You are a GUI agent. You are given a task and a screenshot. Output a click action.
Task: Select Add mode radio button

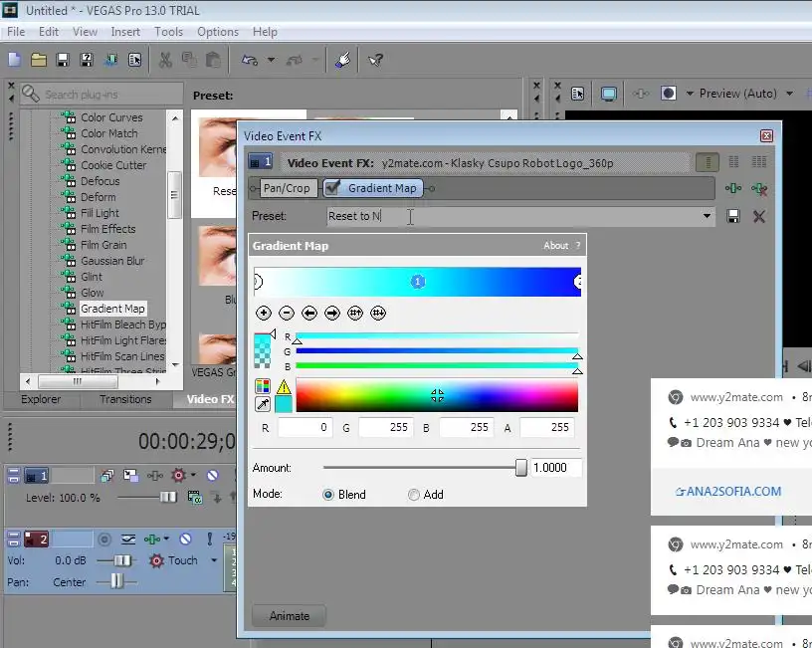pyautogui.click(x=413, y=495)
